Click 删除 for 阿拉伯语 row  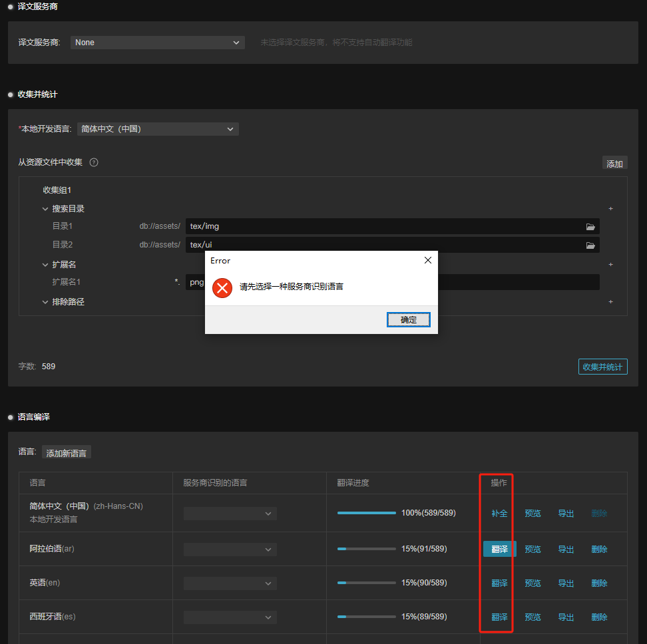[599, 549]
